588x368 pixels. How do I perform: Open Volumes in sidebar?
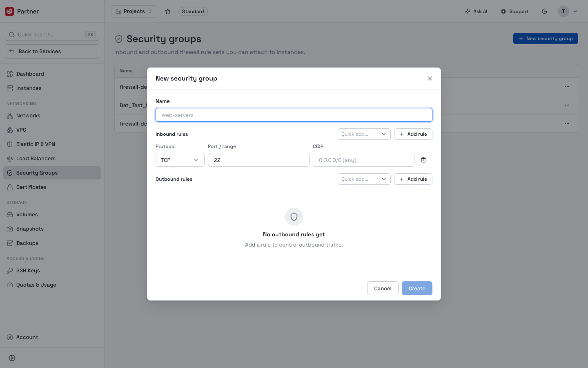click(52, 215)
